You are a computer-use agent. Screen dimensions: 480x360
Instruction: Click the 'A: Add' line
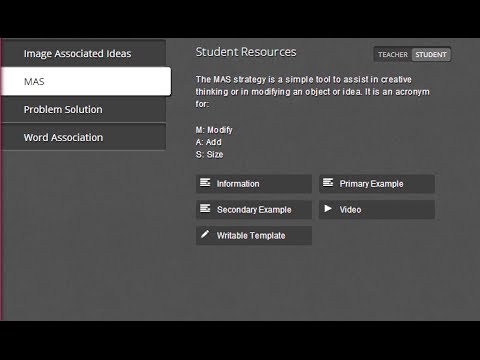[209, 142]
